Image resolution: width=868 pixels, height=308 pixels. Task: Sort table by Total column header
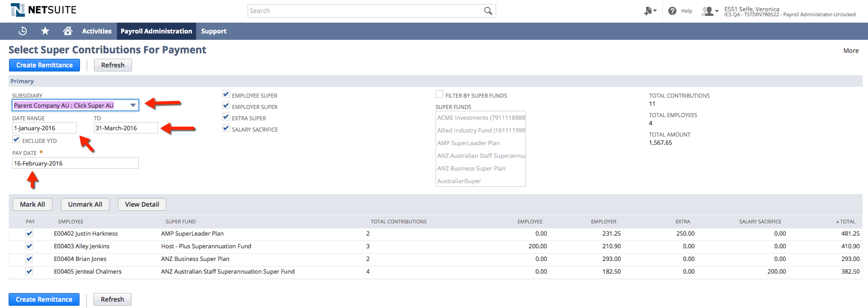tap(845, 222)
